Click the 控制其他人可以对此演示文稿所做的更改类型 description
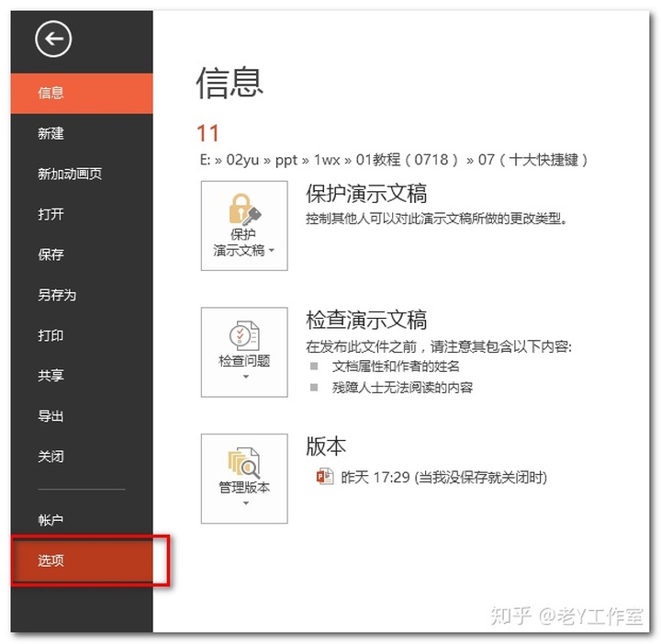Viewport: 661px width, 644px height. click(436, 219)
